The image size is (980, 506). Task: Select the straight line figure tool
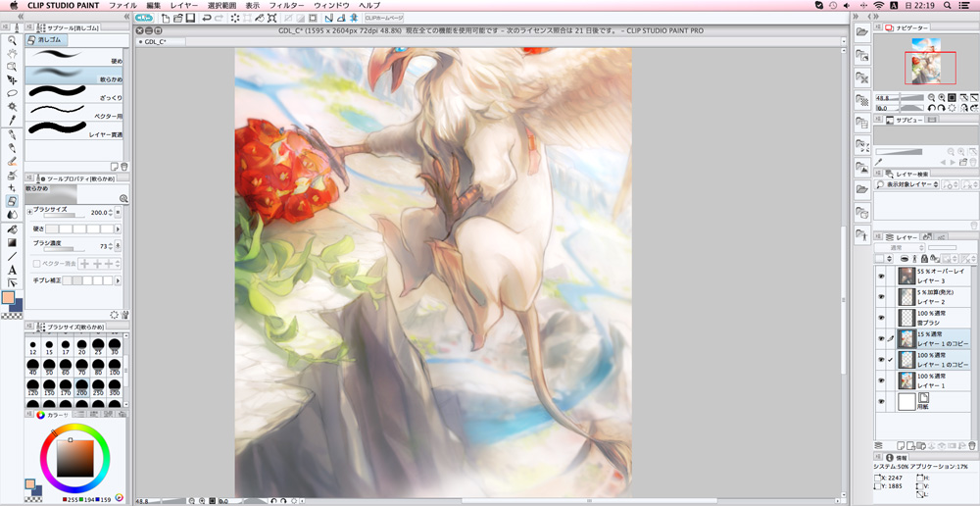click(12, 257)
